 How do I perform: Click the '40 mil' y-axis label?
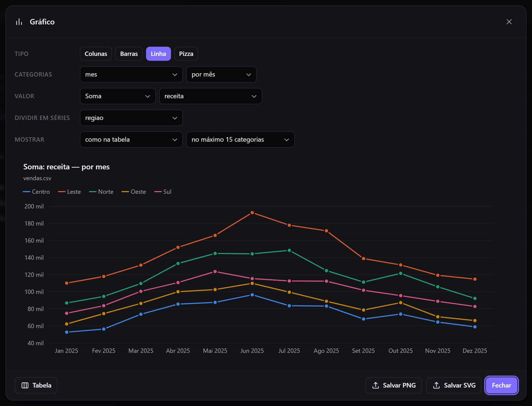(x=36, y=343)
